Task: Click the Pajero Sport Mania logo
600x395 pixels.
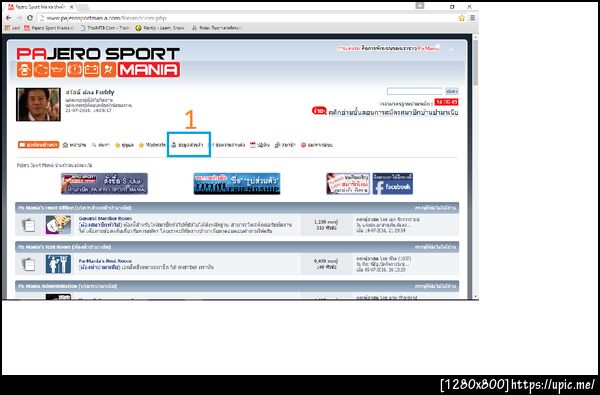Action: point(98,62)
